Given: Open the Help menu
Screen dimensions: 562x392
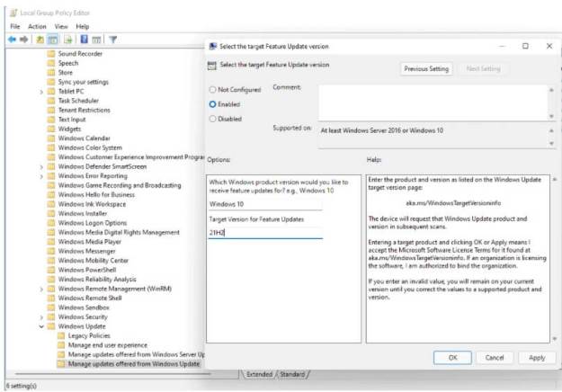Looking at the screenshot, I should point(82,26).
